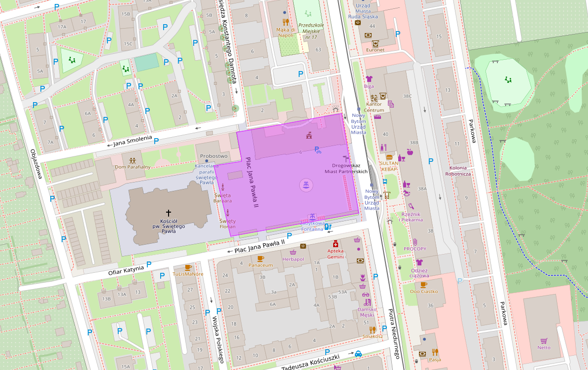Select the optician glasses icon near Damsko Męski

pos(366,295)
